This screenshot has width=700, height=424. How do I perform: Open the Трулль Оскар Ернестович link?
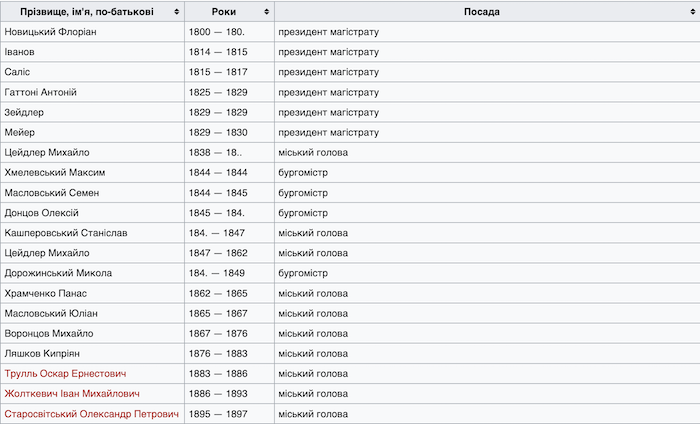pyautogui.click(x=65, y=374)
